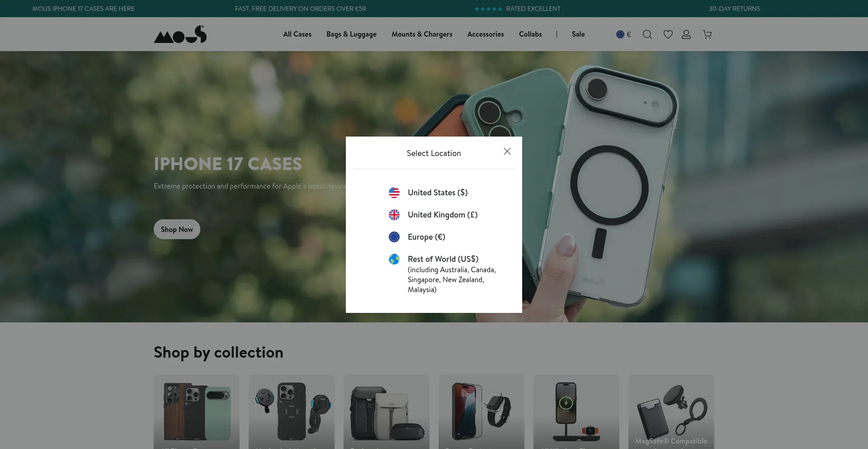
Task: Open the shopping cart icon
Action: coord(707,34)
